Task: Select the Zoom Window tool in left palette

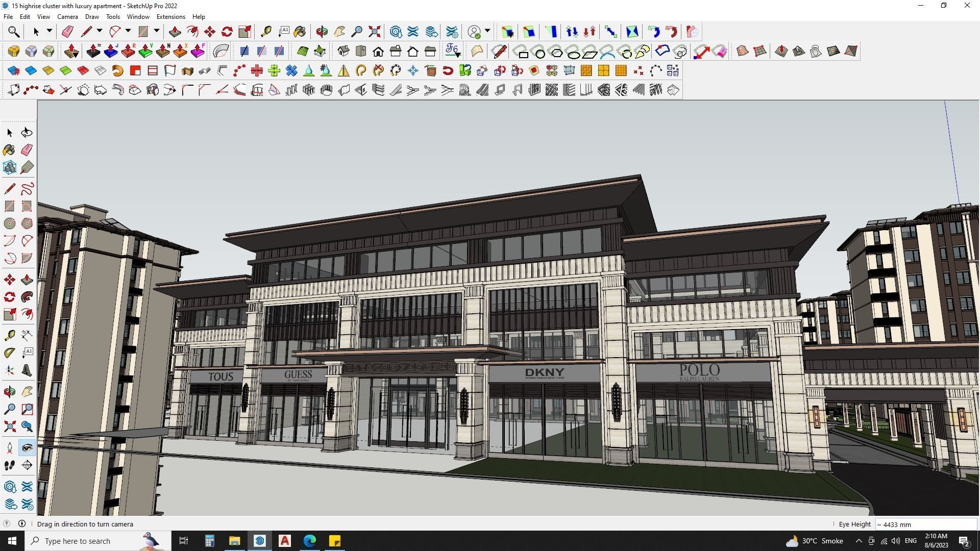Action: [27, 409]
